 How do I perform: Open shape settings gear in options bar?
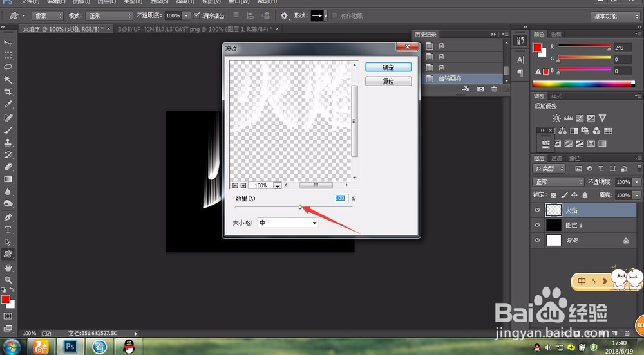pos(284,15)
